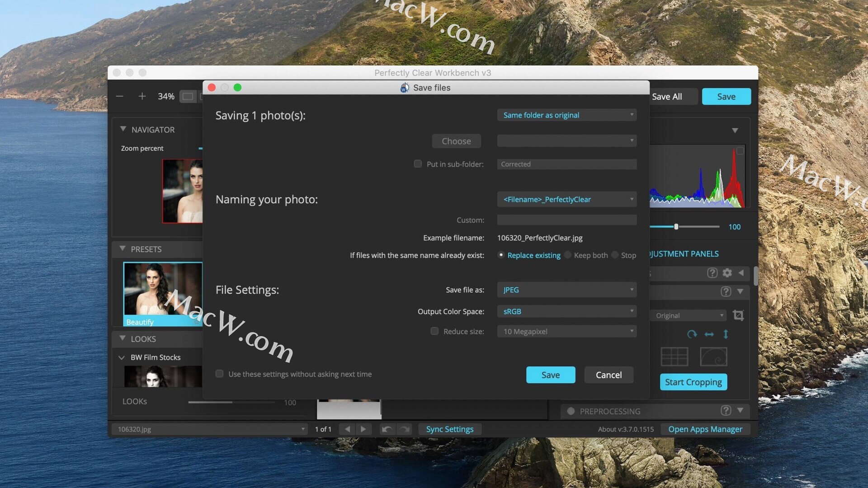The width and height of the screenshot is (868, 488).
Task: Click the Custom filename input field
Action: click(x=567, y=220)
